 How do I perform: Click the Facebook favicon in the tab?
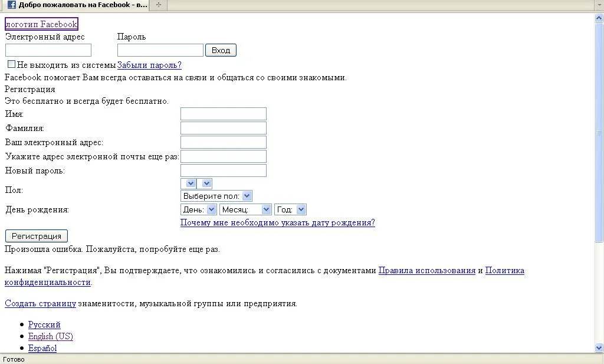12,5
